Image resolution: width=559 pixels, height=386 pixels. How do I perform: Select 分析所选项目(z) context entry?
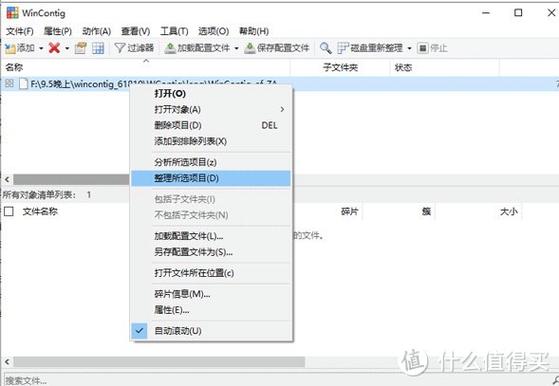coord(211,163)
